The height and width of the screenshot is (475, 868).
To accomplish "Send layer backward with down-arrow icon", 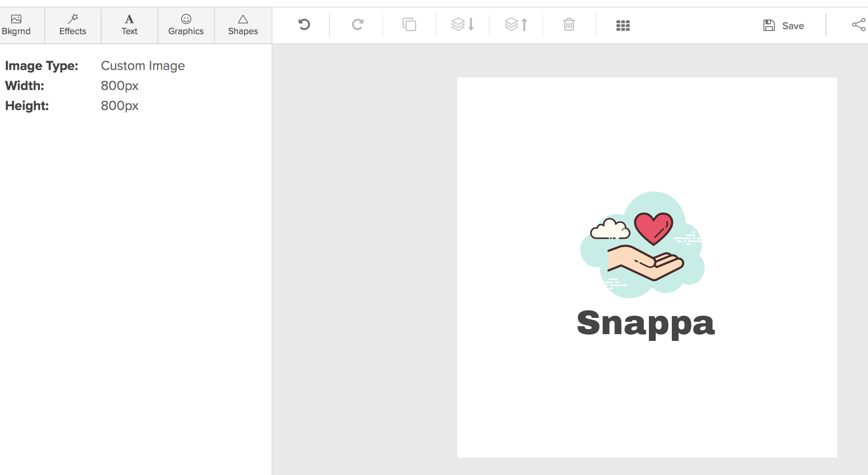I will pos(463,25).
